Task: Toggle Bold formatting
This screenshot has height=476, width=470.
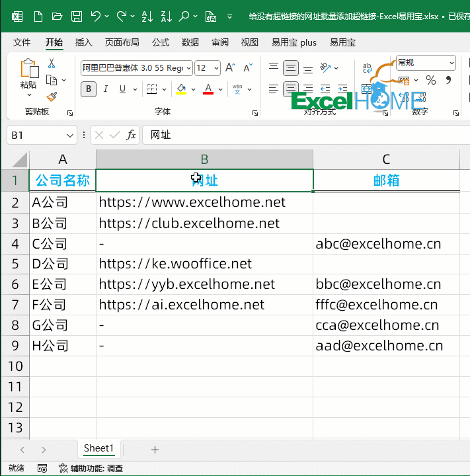Action: click(89, 89)
